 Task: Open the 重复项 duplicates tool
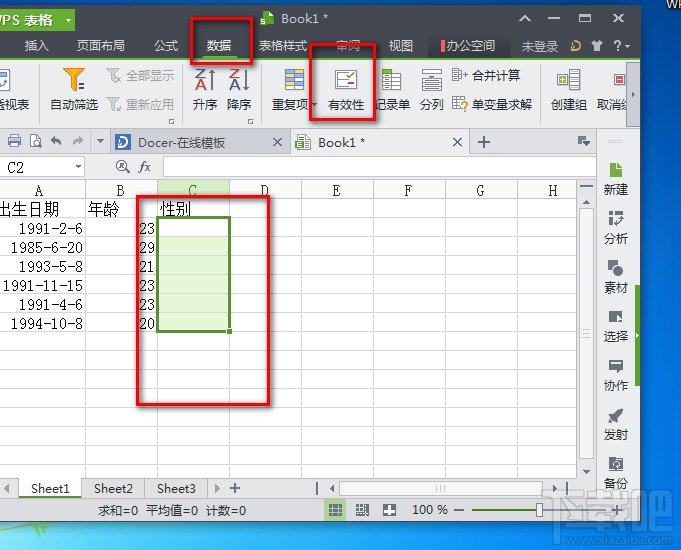pyautogui.click(x=294, y=89)
